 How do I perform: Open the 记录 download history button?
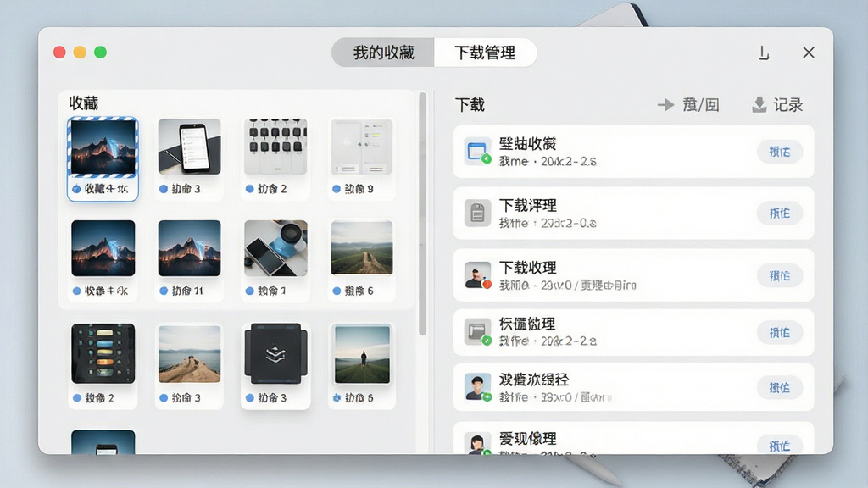(777, 104)
